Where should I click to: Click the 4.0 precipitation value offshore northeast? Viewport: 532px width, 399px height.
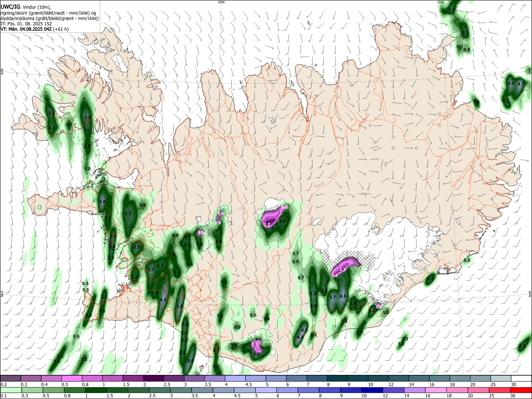pyautogui.click(x=511, y=83)
